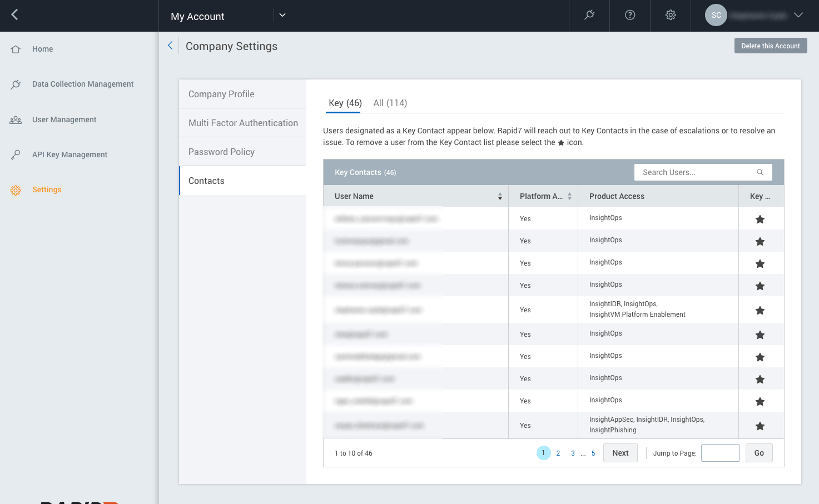
Task: Click the Delete this Account button
Action: pos(771,46)
